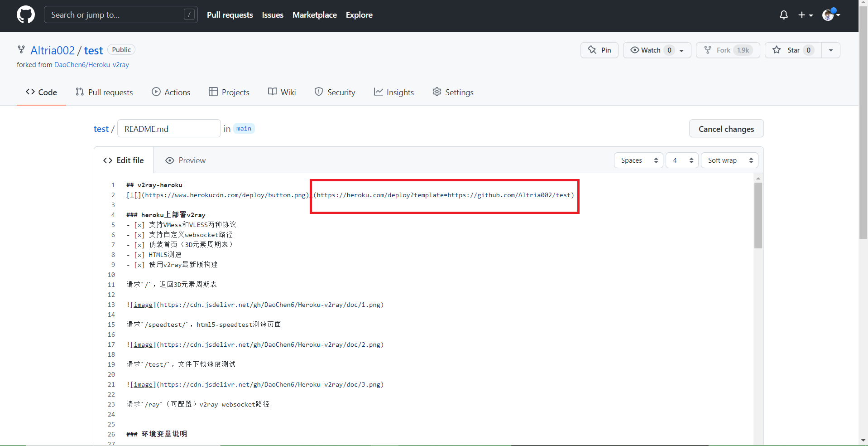Click the Insights graph icon
The width and height of the screenshot is (868, 446).
click(x=379, y=92)
